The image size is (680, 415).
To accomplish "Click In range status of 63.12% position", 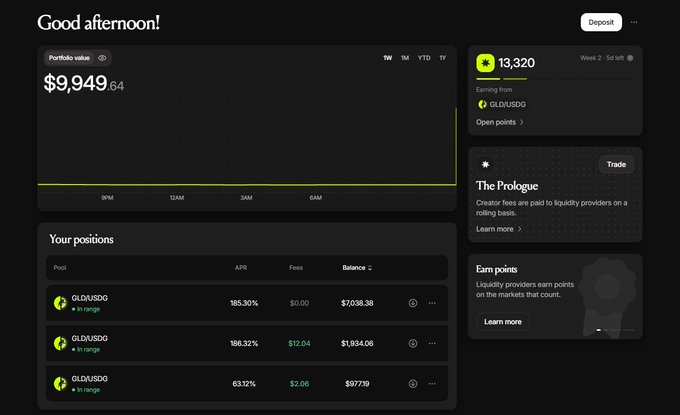I will pos(86,390).
